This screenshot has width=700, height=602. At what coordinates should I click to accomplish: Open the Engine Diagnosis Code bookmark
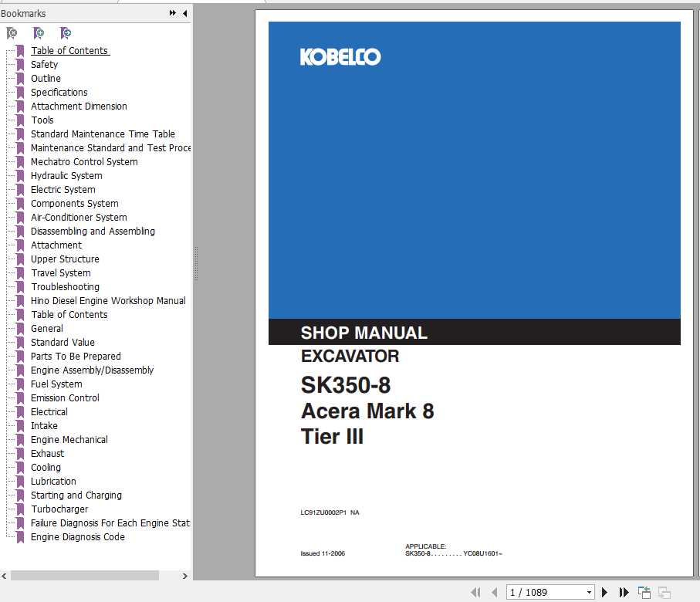78,536
